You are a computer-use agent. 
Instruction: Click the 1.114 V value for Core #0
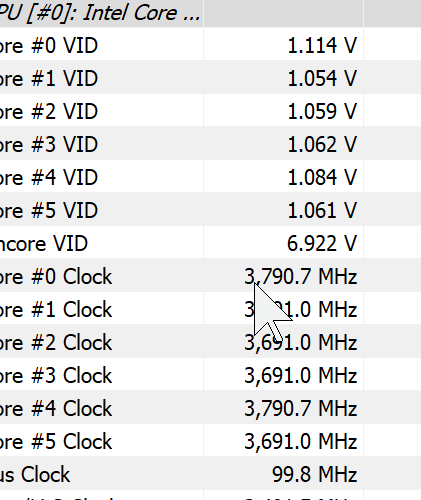coord(322,45)
